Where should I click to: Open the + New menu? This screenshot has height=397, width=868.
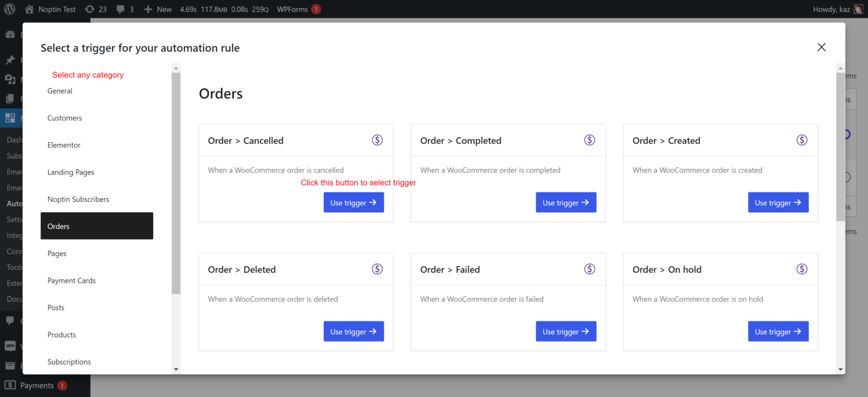coord(158,9)
